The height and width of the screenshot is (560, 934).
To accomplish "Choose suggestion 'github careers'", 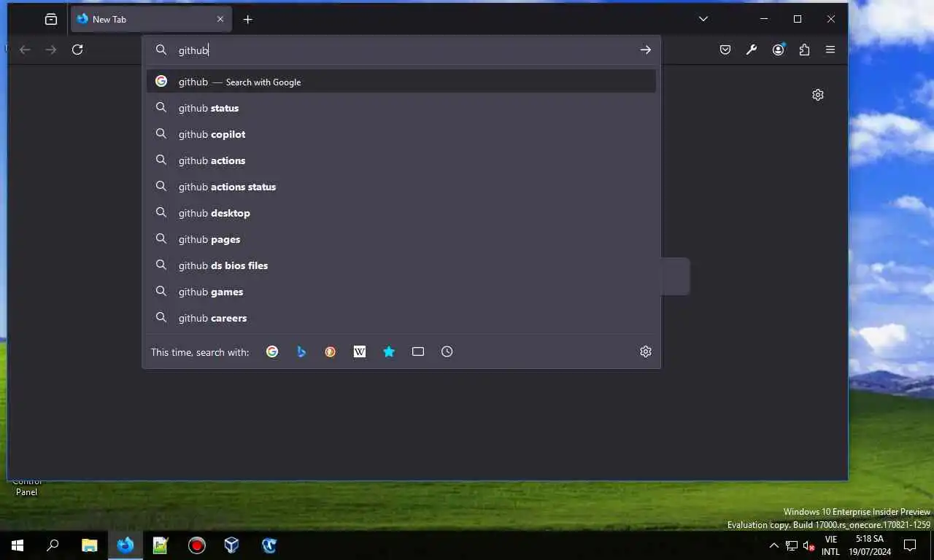I will coord(401,318).
